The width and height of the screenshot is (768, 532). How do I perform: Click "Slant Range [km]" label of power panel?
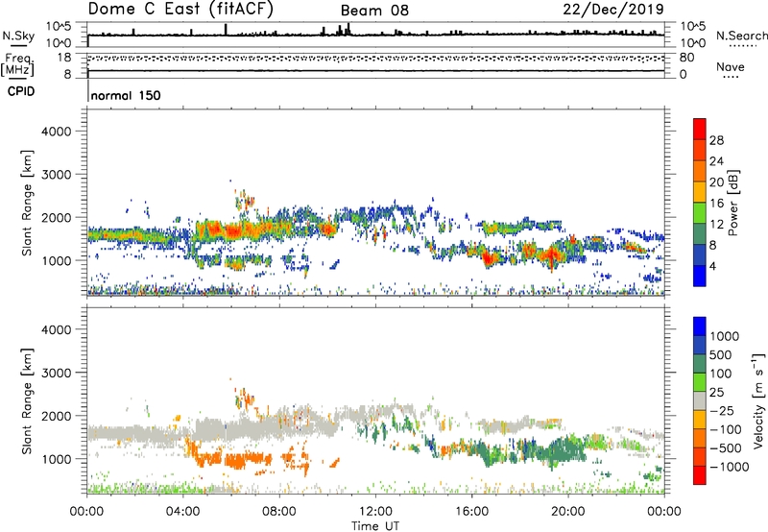coord(27,203)
